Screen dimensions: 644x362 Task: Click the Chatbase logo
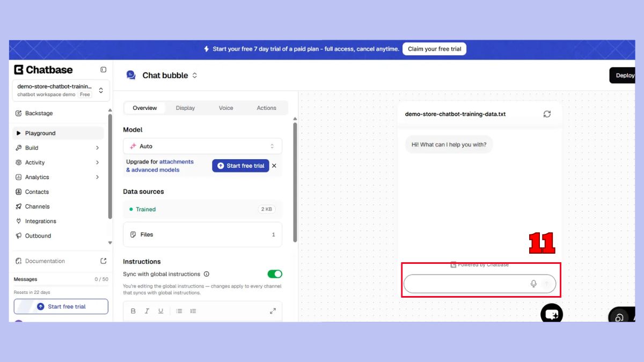[43, 70]
